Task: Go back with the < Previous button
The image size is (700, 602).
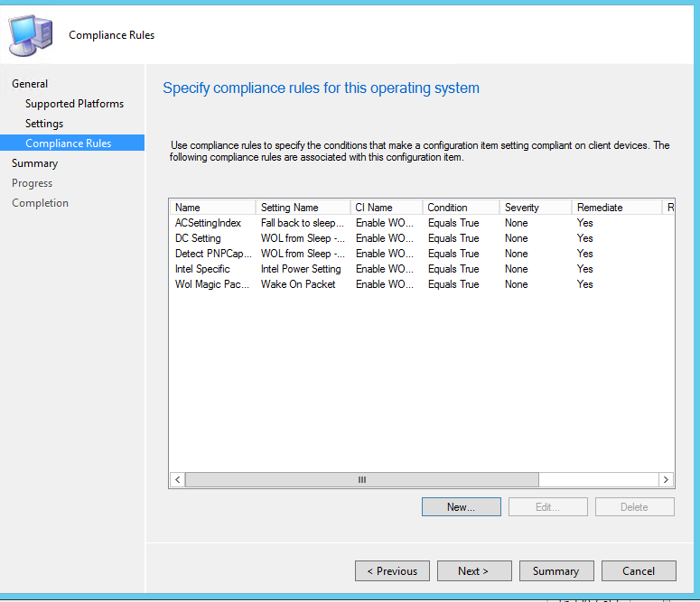Action: (392, 571)
